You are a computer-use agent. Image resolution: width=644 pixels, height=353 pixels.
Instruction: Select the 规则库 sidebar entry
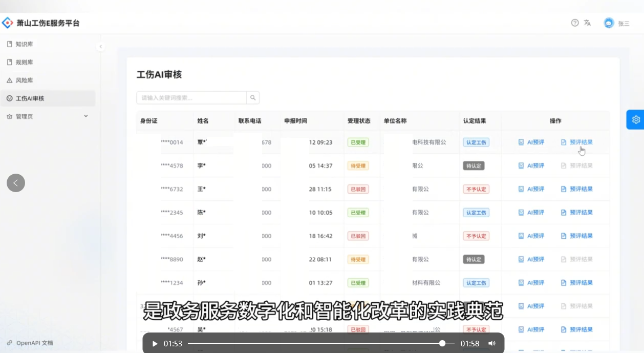pyautogui.click(x=25, y=63)
